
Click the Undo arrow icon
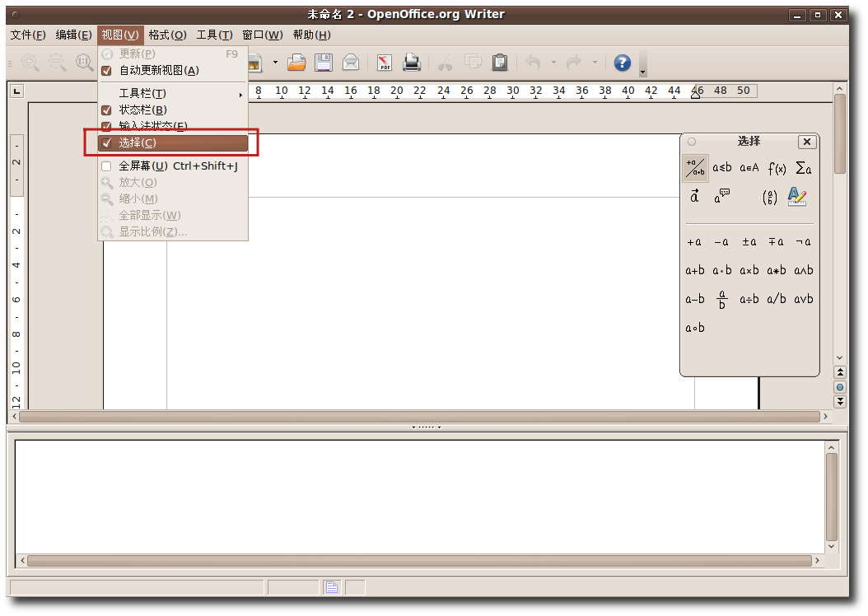tap(533, 63)
